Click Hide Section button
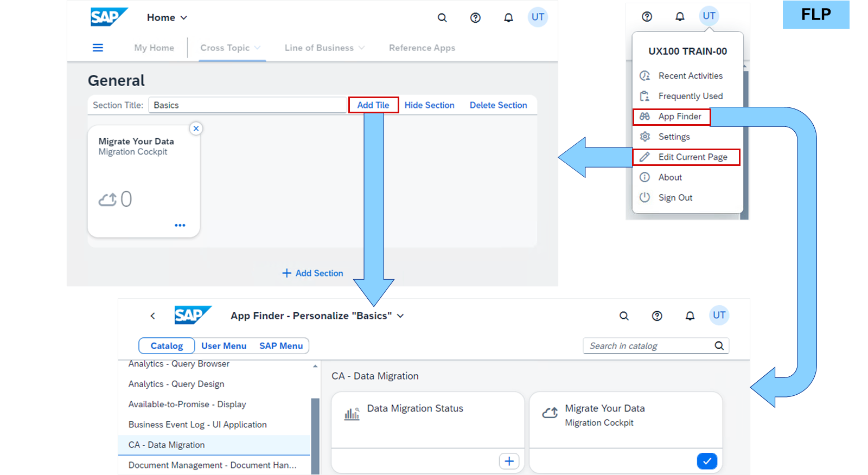Image resolution: width=868 pixels, height=475 pixels. tap(429, 105)
